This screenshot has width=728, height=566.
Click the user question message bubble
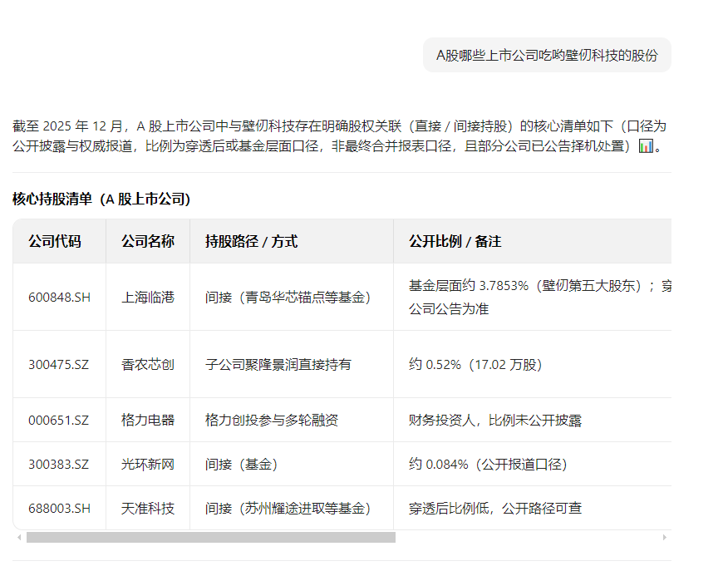(547, 55)
